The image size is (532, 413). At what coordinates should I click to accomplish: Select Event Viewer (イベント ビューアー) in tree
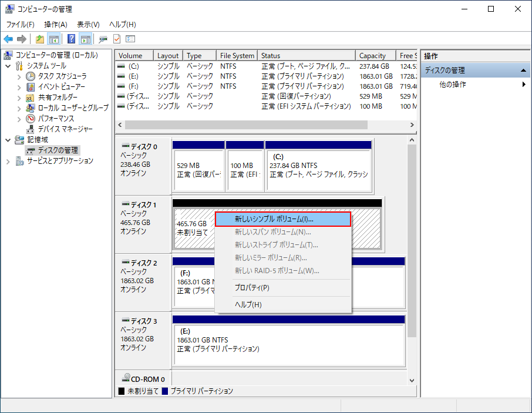click(61, 87)
